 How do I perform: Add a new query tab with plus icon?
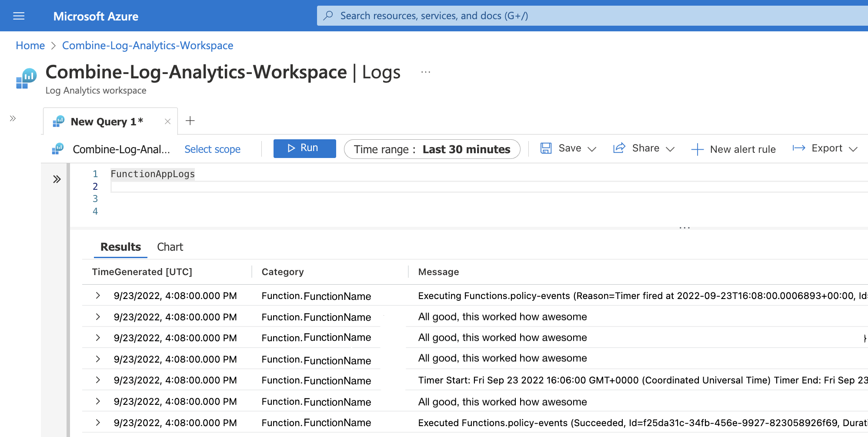tap(190, 121)
